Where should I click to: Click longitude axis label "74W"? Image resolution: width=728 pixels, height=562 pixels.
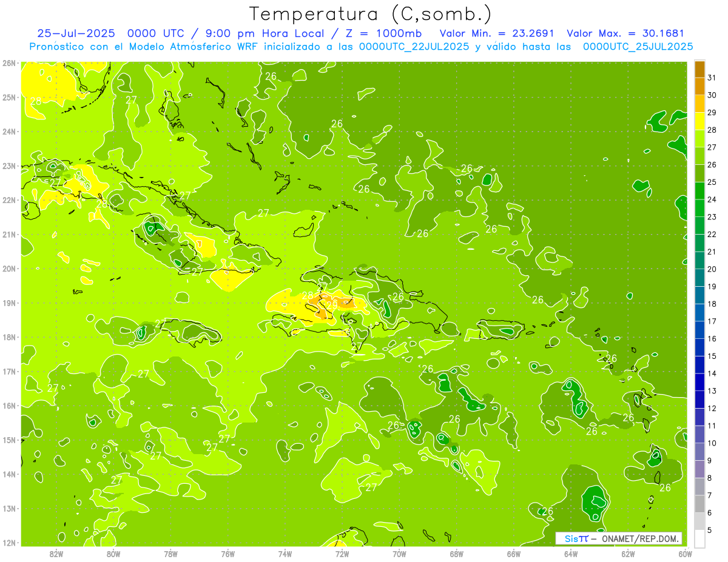pyautogui.click(x=285, y=554)
